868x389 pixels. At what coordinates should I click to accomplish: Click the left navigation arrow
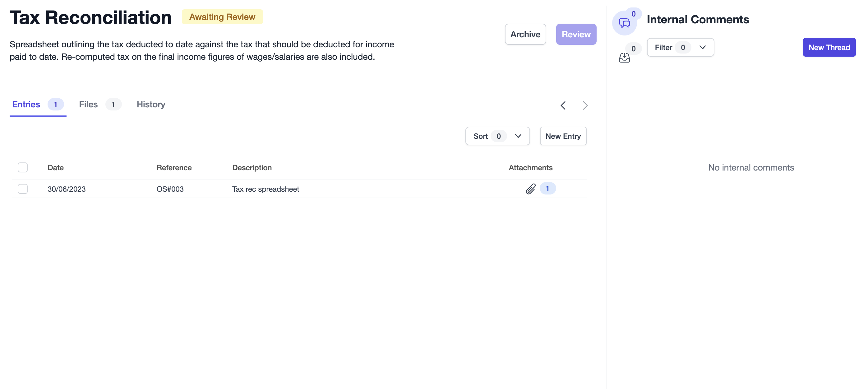point(563,105)
